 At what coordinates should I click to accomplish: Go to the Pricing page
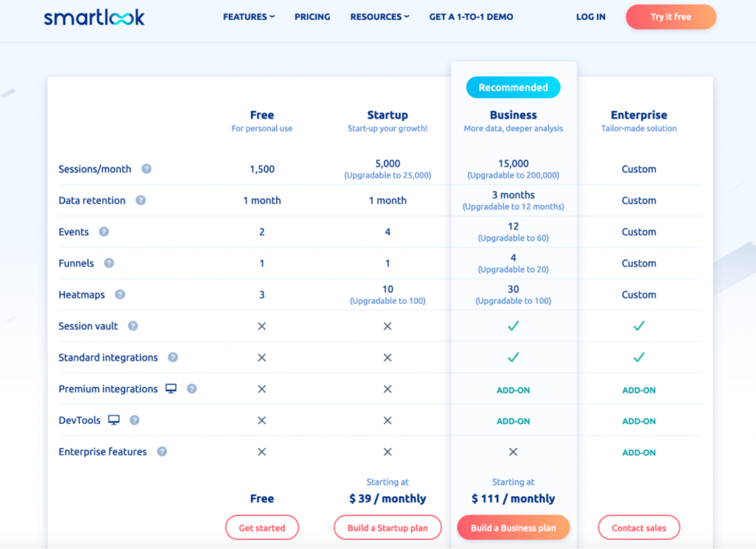click(x=312, y=17)
